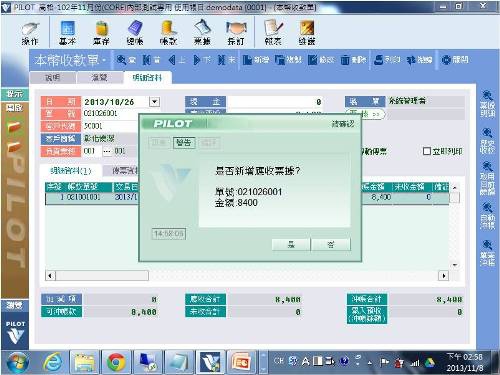Click the toolbar button right of 列印
The width and height of the screenshot is (500, 375).
pyautogui.click(x=419, y=60)
